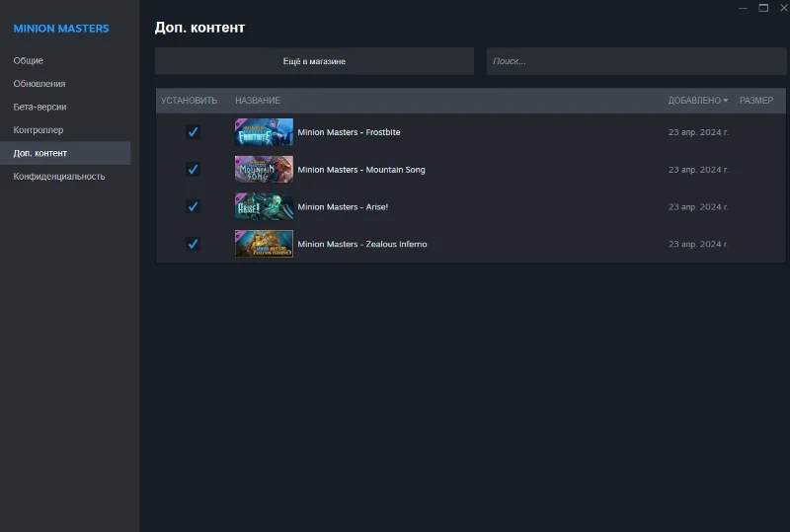Viewport: 790px width, 532px height.
Task: Select Minion Masters - Zealous Inferno title text
Action: 362,244
